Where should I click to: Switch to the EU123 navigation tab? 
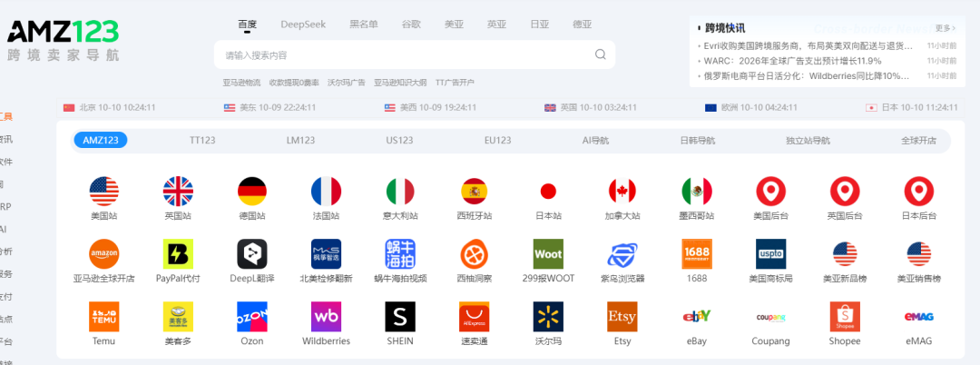click(x=498, y=140)
